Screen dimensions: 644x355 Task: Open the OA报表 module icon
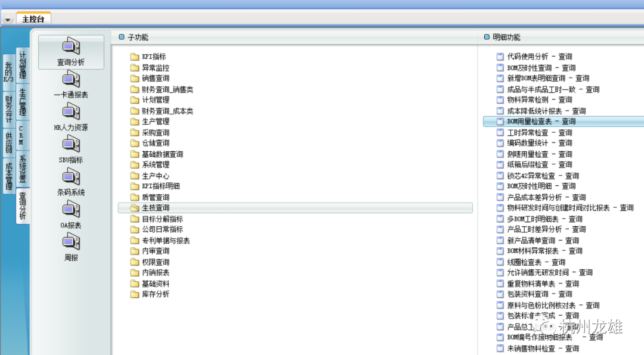point(71,210)
